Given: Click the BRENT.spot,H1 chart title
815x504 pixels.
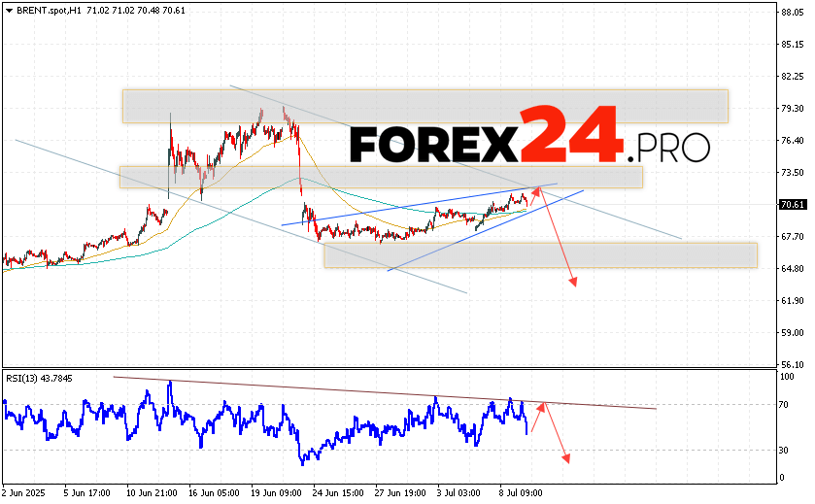Looking at the screenshot, I should coord(47,10).
